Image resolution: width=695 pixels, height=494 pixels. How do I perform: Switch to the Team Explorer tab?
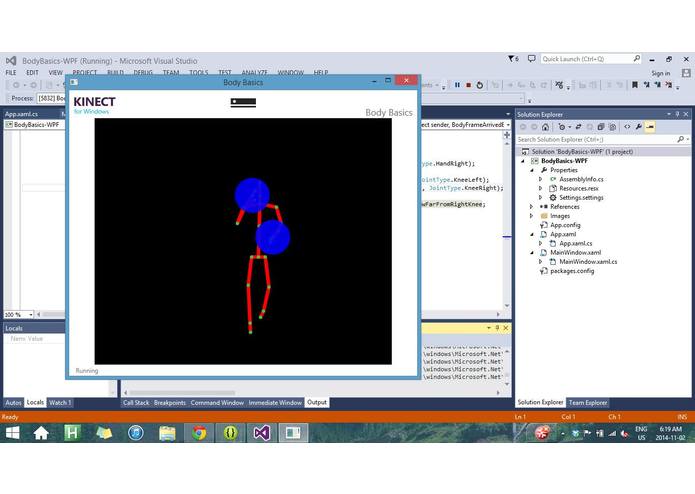(x=588, y=403)
